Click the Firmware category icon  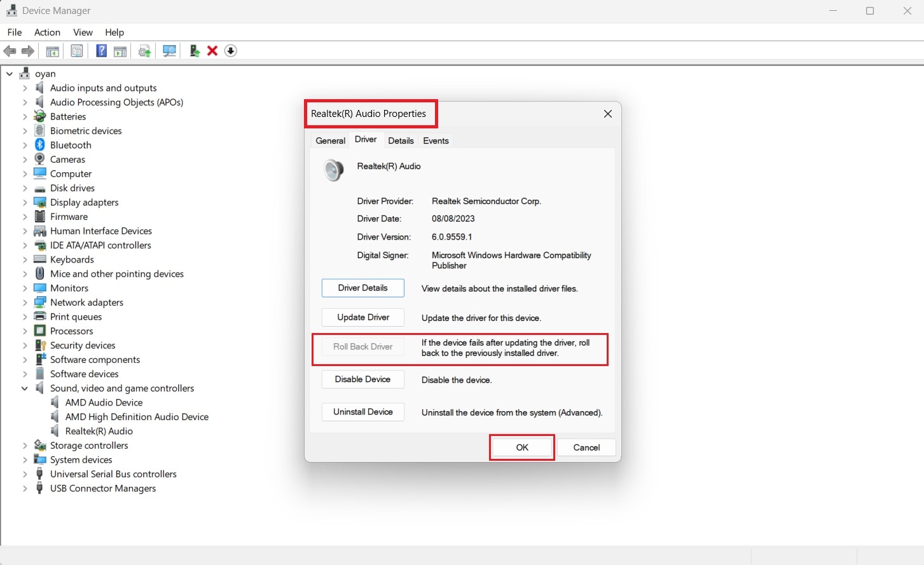40,217
